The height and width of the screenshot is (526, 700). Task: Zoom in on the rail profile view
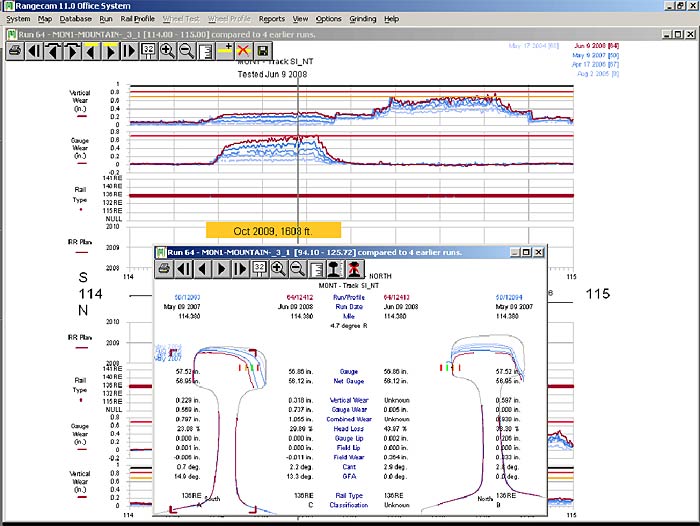[278, 269]
